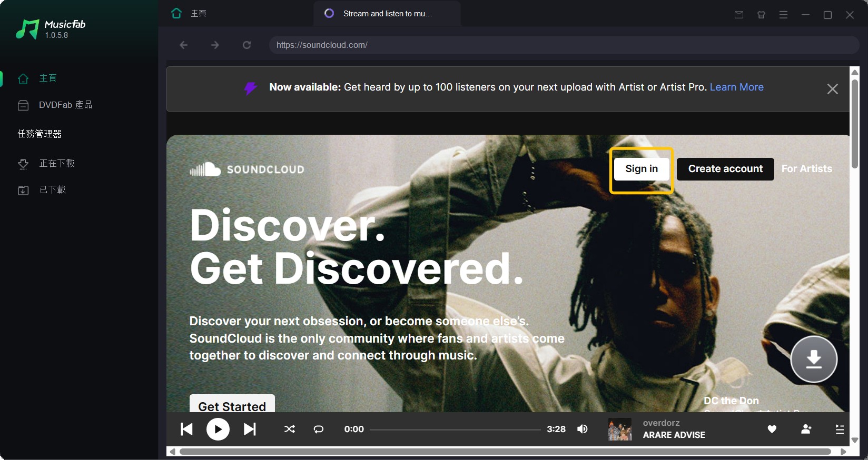Image resolution: width=868 pixels, height=460 pixels.
Task: Click the vertical scrollbar down arrow
Action: [855, 441]
